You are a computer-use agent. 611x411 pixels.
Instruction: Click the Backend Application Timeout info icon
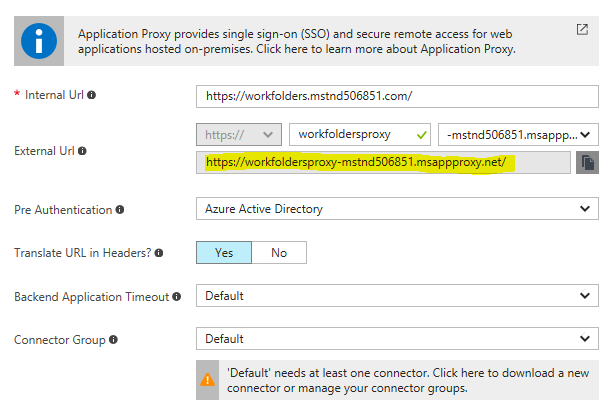click(x=177, y=297)
